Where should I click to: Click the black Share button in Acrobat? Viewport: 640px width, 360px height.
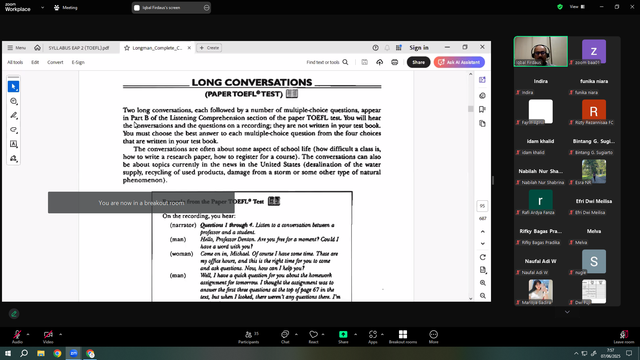click(x=418, y=62)
